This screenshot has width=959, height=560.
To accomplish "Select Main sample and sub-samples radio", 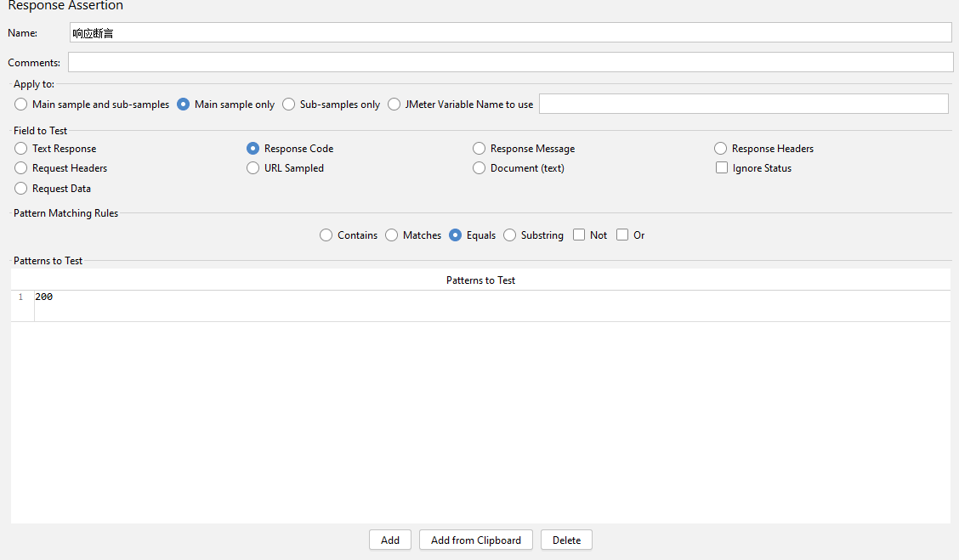I will click(x=20, y=105).
